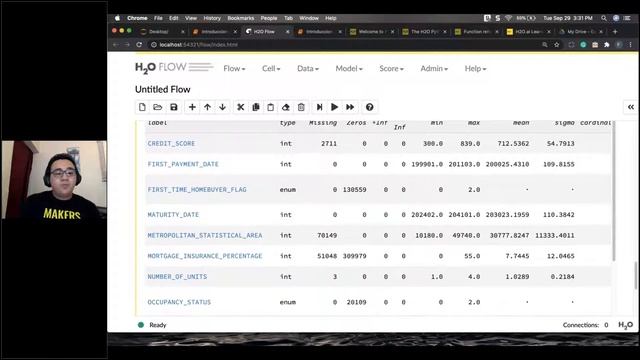The image size is (640, 360).
Task: Open the Help dropdown in H2O Flow
Action: point(476,69)
